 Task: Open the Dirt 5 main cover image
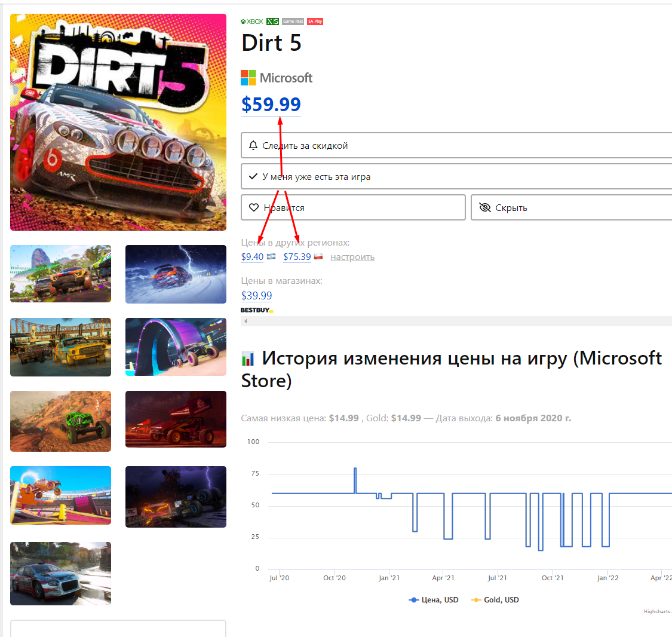[118, 122]
